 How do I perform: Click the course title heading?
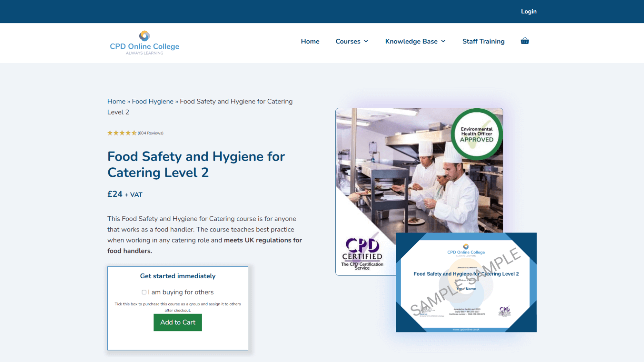coord(196,165)
